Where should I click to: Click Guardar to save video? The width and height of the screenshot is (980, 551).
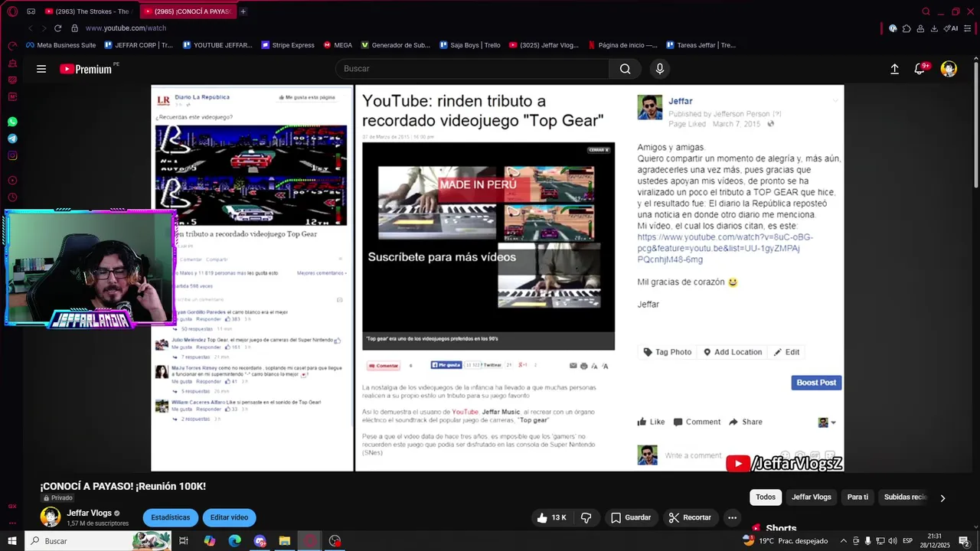point(631,517)
